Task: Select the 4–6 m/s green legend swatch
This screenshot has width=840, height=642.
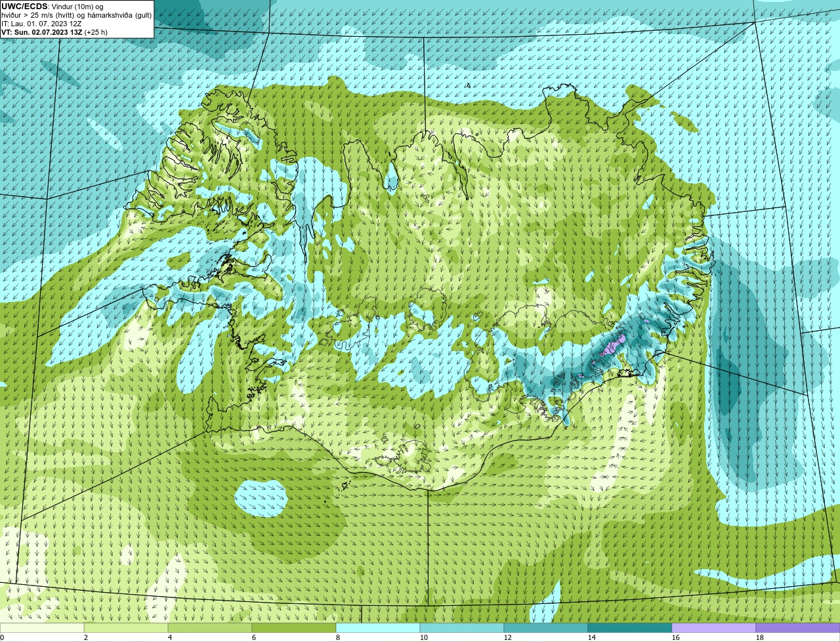Action: (210, 628)
